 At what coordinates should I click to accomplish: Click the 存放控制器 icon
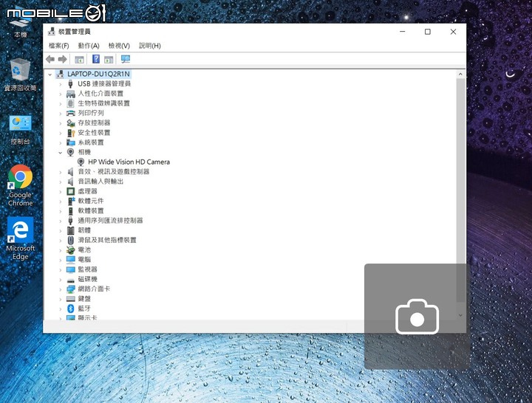pos(71,123)
